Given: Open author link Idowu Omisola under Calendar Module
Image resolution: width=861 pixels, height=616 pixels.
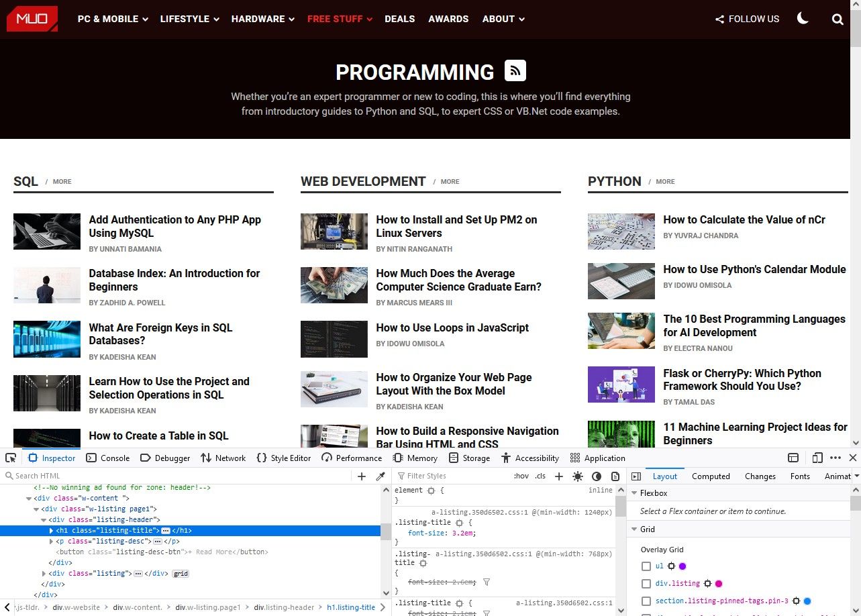Looking at the screenshot, I should (x=697, y=285).
